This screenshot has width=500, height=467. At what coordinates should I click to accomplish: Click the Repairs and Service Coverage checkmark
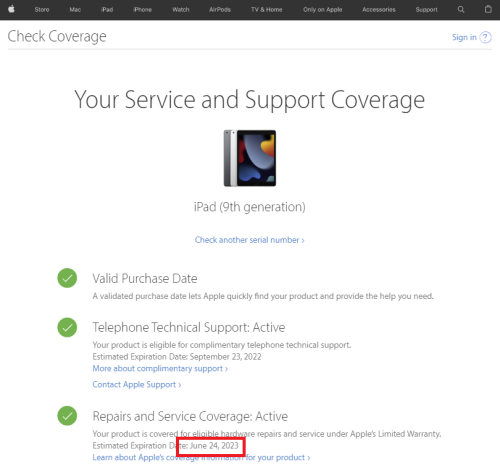[x=67, y=416]
